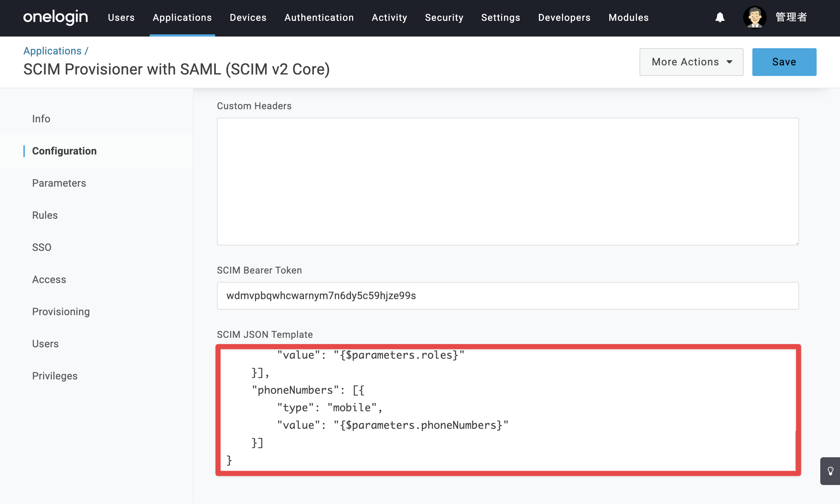This screenshot has height=504, width=840.
Task: Open the SSO sidebar tab
Action: (42, 247)
